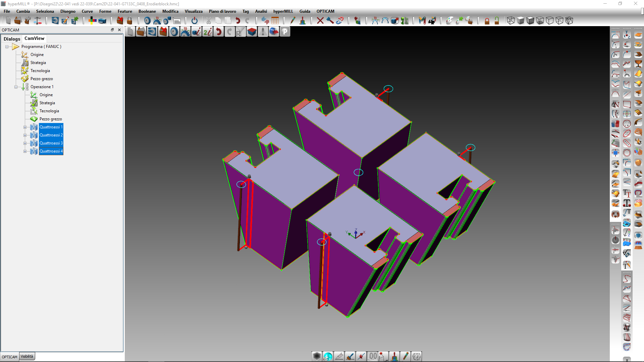This screenshot has width=644, height=362.
Task: Expand the Quattroassi 2 node
Action: (25, 135)
